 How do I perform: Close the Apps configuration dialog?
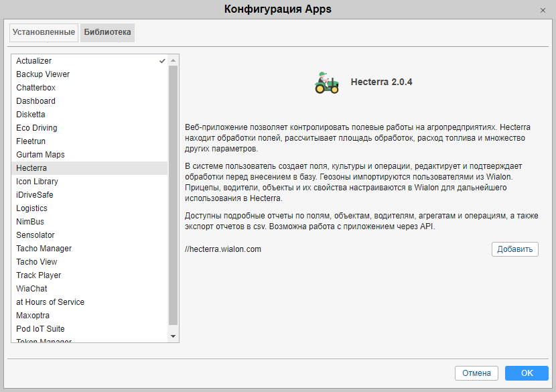coord(543,10)
